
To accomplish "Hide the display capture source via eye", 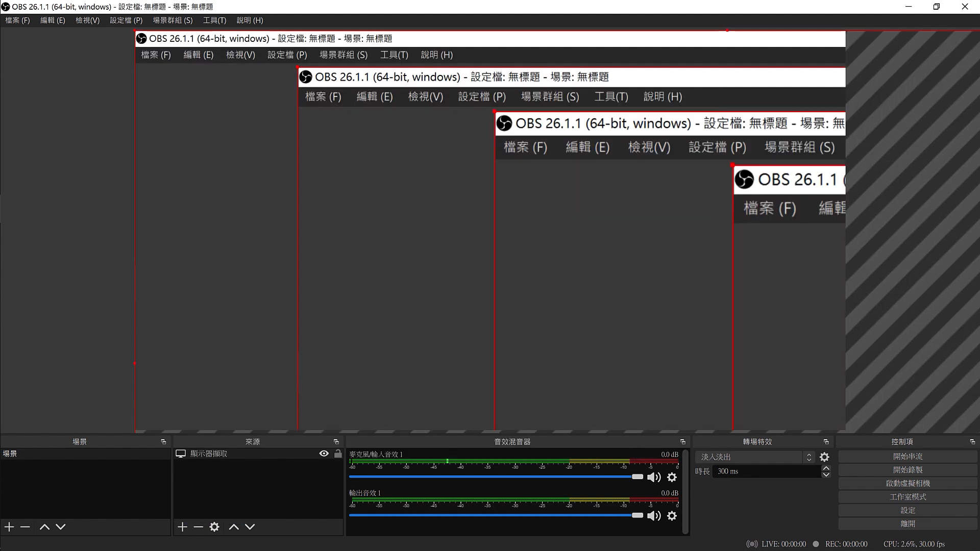I will 324,454.
